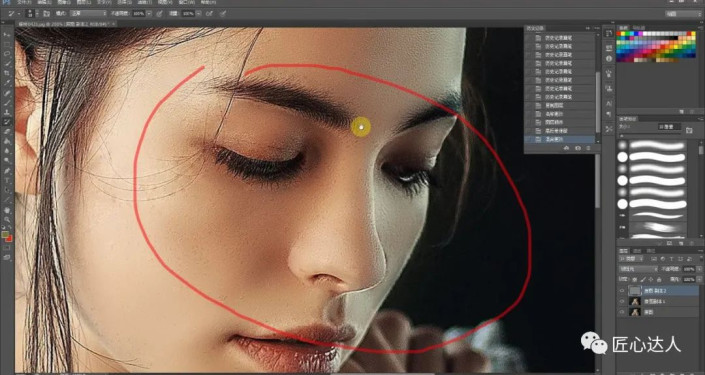Click the toggle brush panel icon in options bar

pos(46,13)
